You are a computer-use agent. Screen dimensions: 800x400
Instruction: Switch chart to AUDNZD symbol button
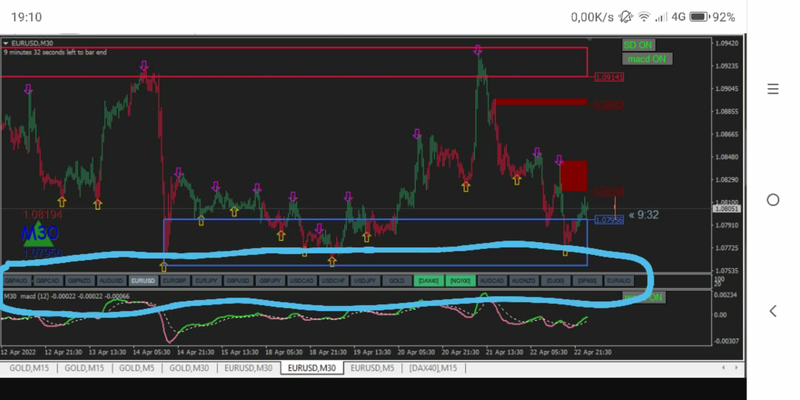(x=523, y=281)
